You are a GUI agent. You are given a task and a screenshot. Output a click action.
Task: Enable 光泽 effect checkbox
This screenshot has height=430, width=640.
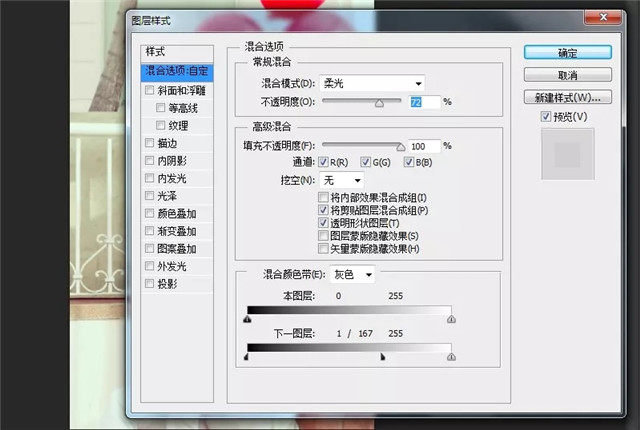149,196
